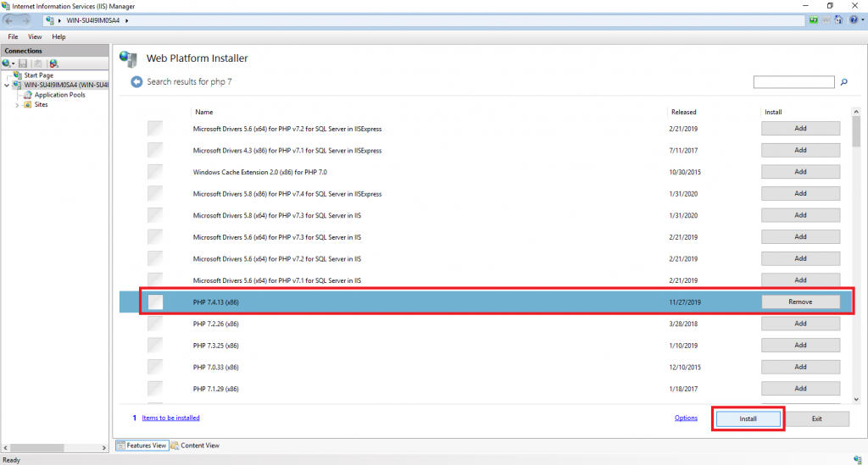Click the Sites folder icon
The image size is (868, 465).
(x=28, y=104)
